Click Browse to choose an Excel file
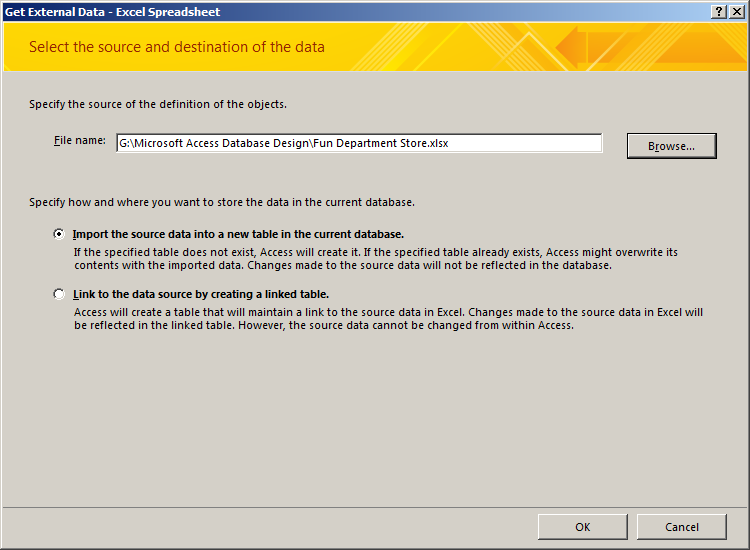Viewport: 750px width, 550px height. pos(672,146)
